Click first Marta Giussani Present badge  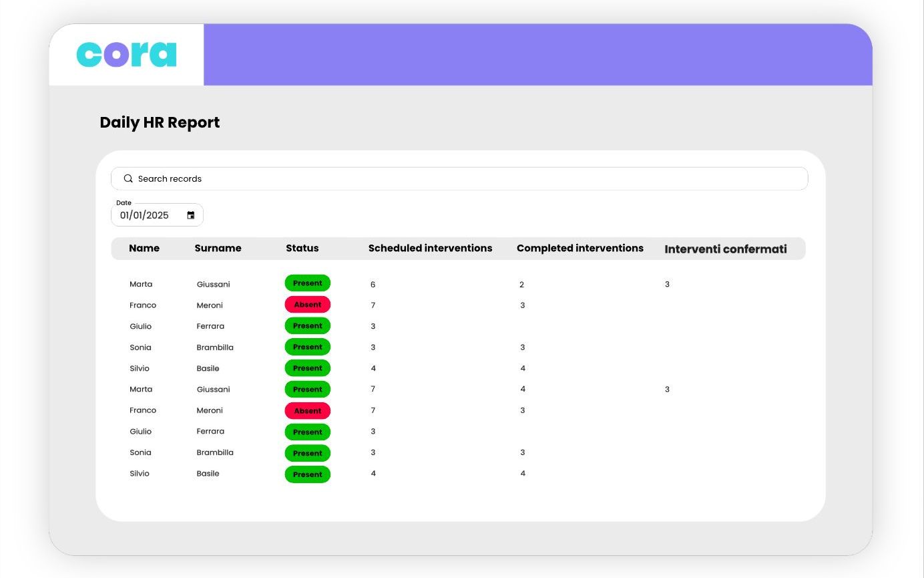[308, 283]
